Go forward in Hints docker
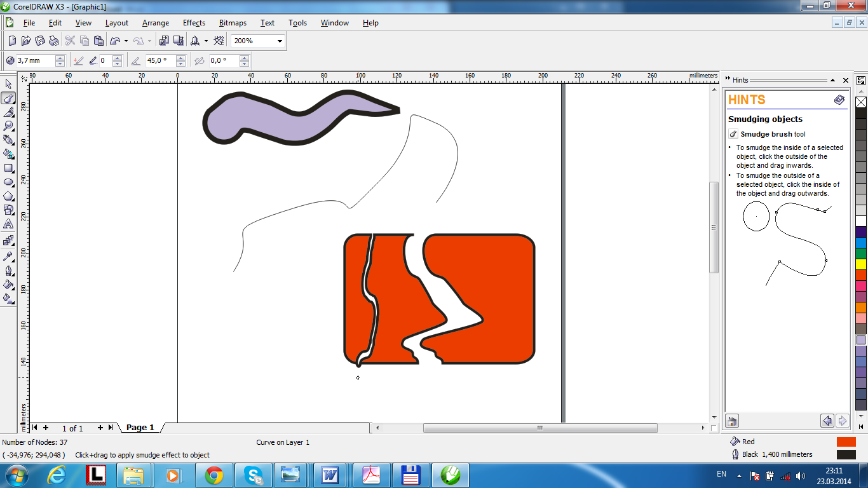This screenshot has height=488, width=868. [843, 421]
